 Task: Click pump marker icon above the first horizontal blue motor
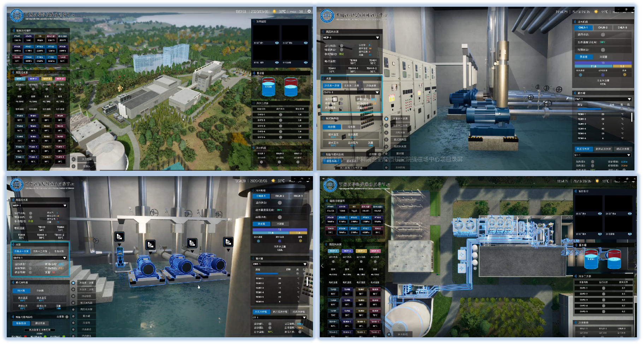150,245
